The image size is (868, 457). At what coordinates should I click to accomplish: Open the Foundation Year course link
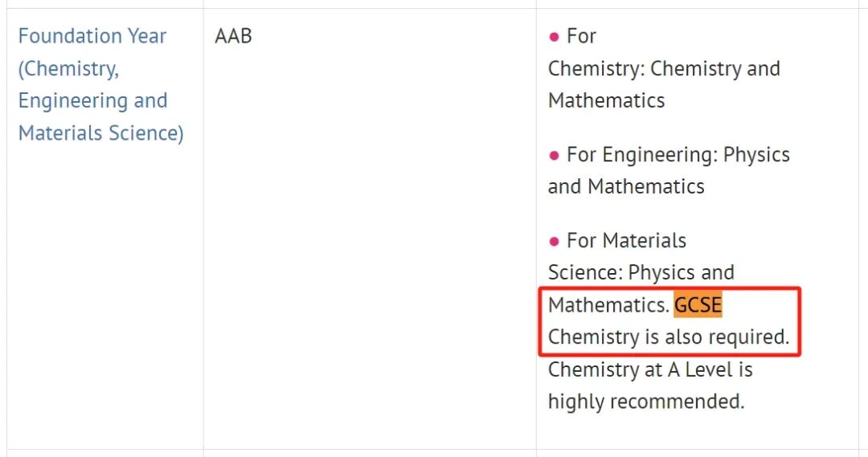(92, 36)
